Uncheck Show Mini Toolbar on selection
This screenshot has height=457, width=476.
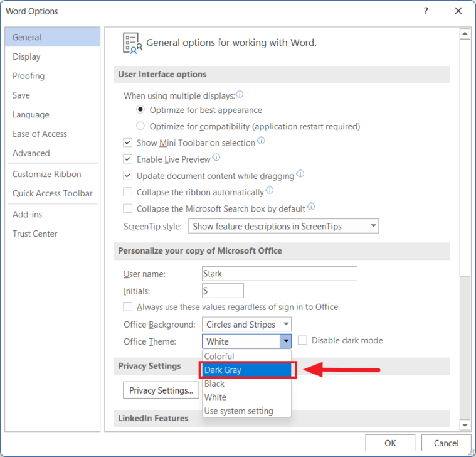[x=127, y=142]
